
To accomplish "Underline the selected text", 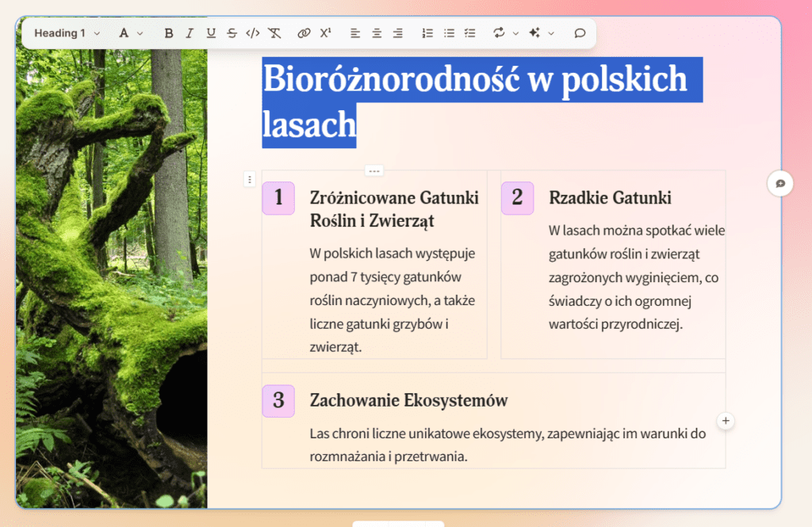I will [210, 33].
